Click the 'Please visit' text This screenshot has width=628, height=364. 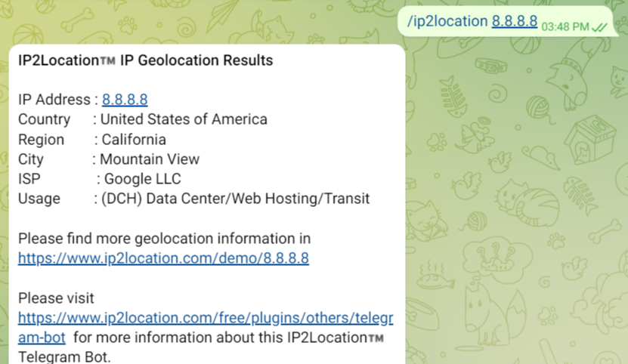coord(56,298)
